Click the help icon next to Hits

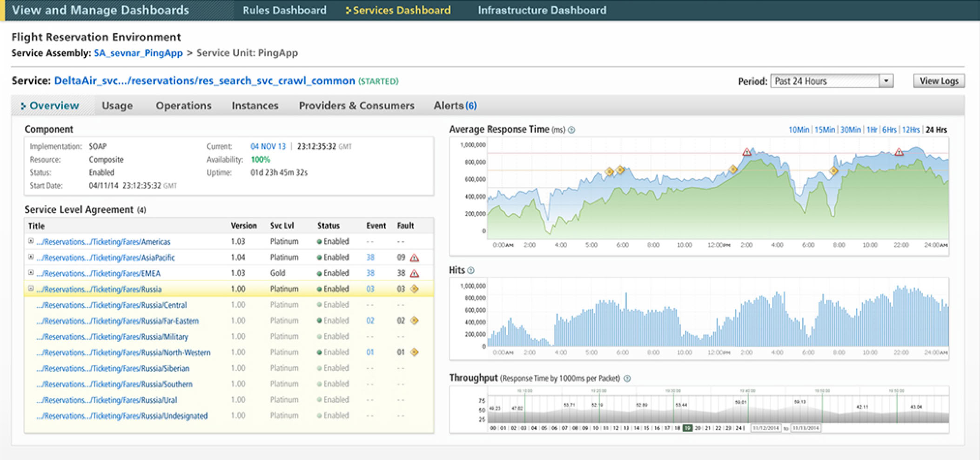coord(471,271)
